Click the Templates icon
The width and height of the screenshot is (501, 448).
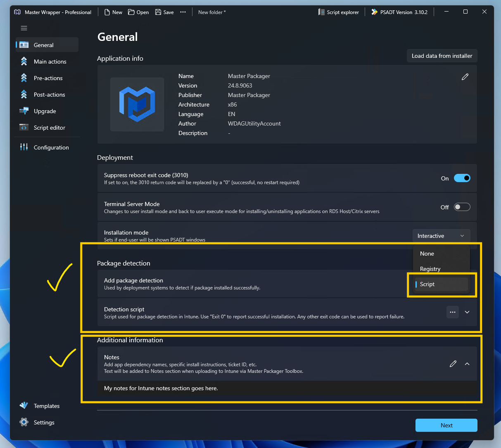pos(24,405)
